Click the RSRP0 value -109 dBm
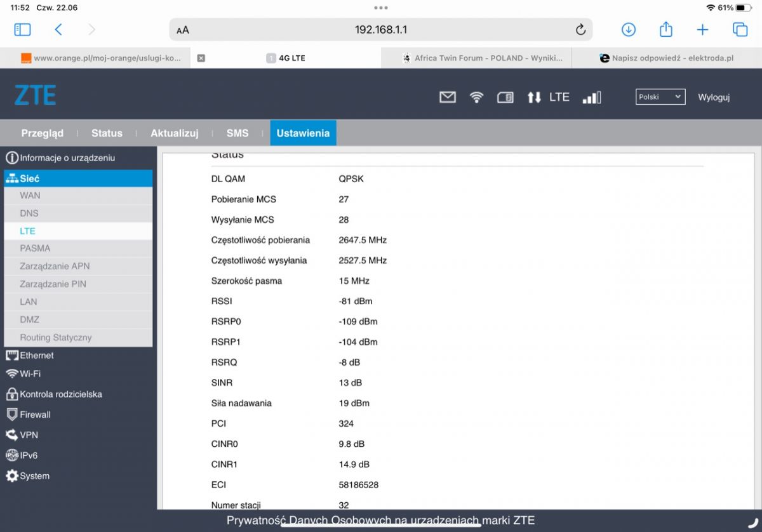The width and height of the screenshot is (762, 532). [x=358, y=321]
